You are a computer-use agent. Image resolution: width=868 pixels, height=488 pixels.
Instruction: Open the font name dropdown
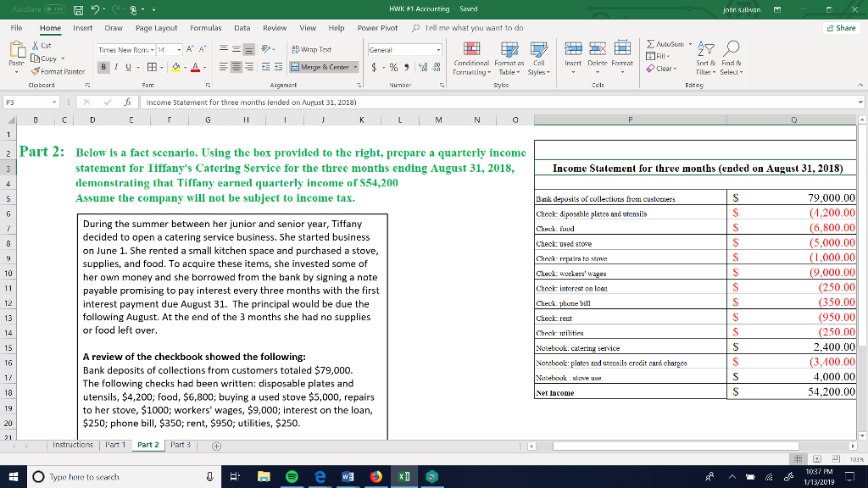[x=153, y=49]
